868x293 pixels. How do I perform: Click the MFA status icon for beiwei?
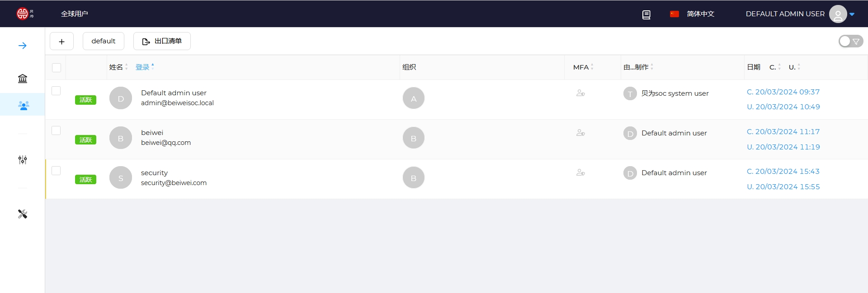(580, 133)
